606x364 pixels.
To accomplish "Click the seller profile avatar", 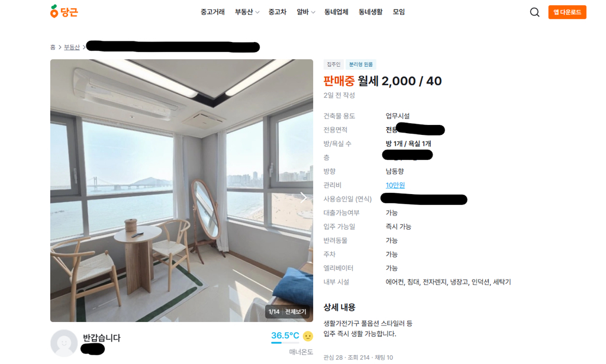I will [64, 343].
